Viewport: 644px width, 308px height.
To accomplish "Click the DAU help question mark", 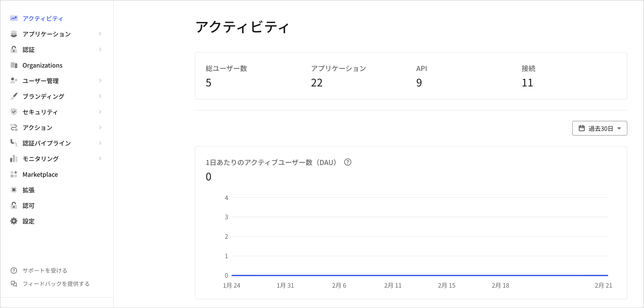I will 348,162.
